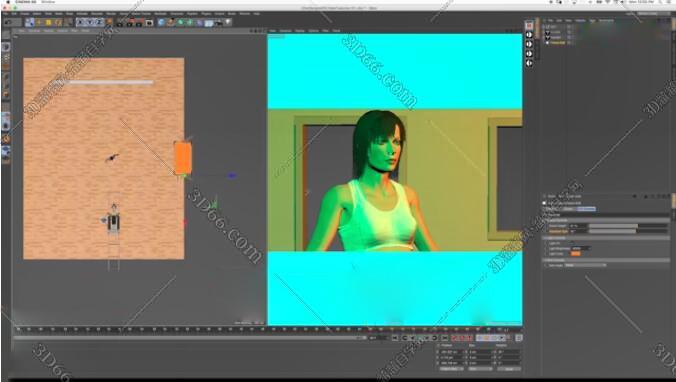
Task: Toggle the X axis lock
Action: point(81,22)
